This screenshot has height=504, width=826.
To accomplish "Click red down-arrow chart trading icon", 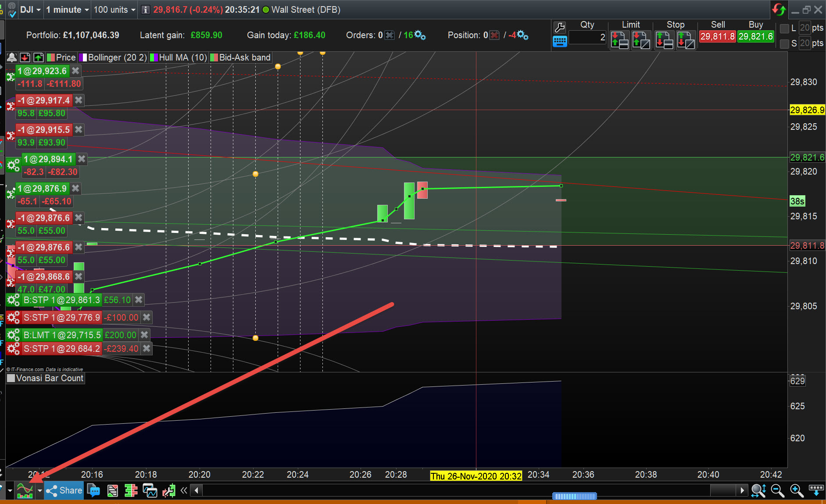I will coord(25,57).
